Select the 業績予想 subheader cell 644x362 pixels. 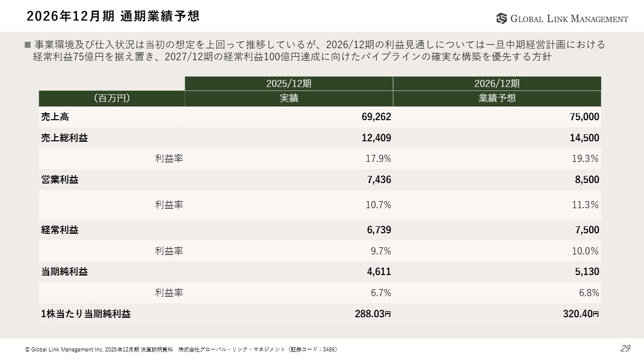point(497,99)
